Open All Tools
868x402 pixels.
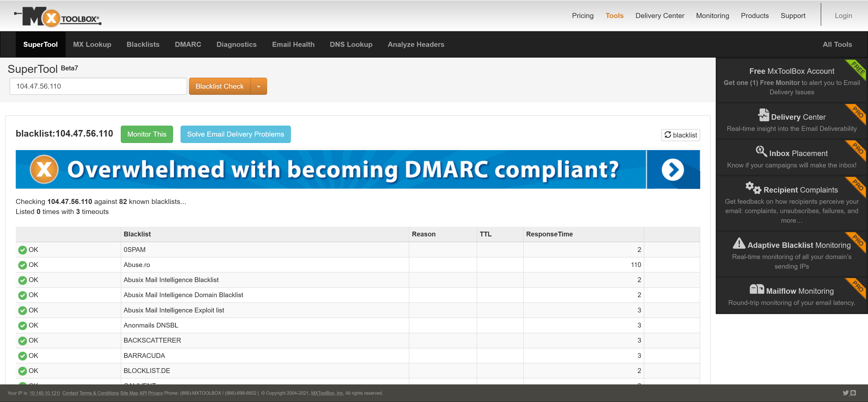pyautogui.click(x=837, y=45)
